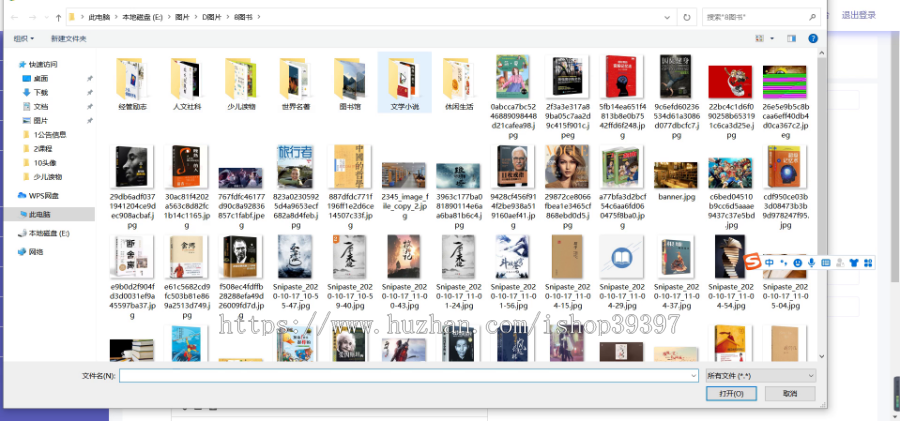Viewport: 900px width, 421px height.
Task: Select Snipaste_2020-10-17_11-04-29.jpg file
Action: click(x=621, y=272)
